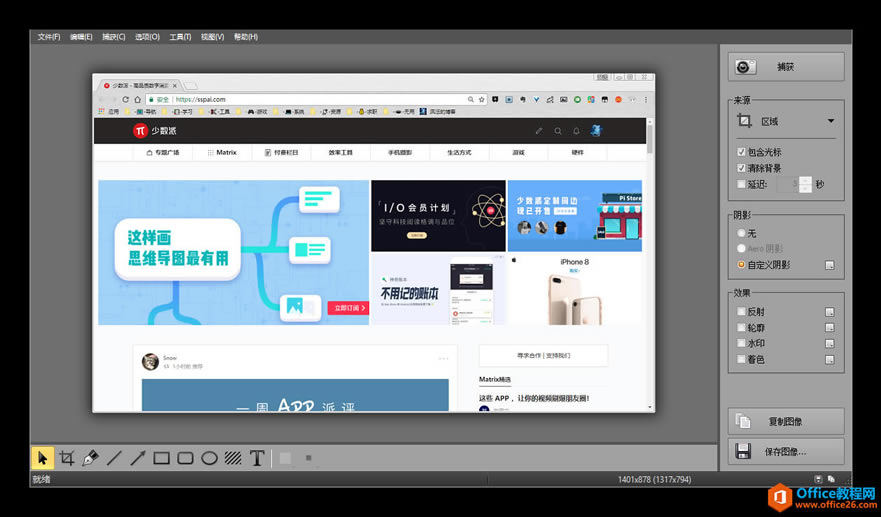881x517 pixels.
Task: Select the hatched blur tool
Action: pyautogui.click(x=233, y=458)
